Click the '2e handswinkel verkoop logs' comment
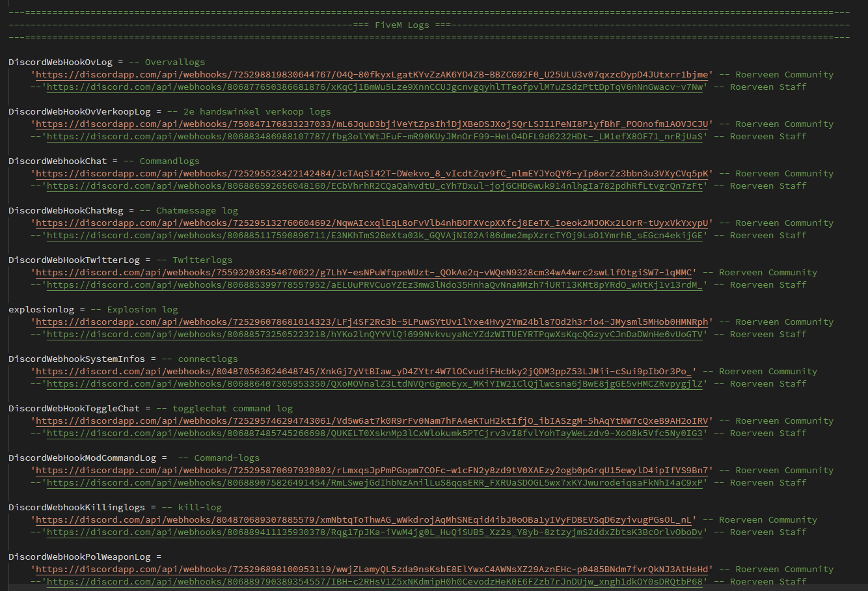This screenshot has height=591, width=868. [x=257, y=112]
